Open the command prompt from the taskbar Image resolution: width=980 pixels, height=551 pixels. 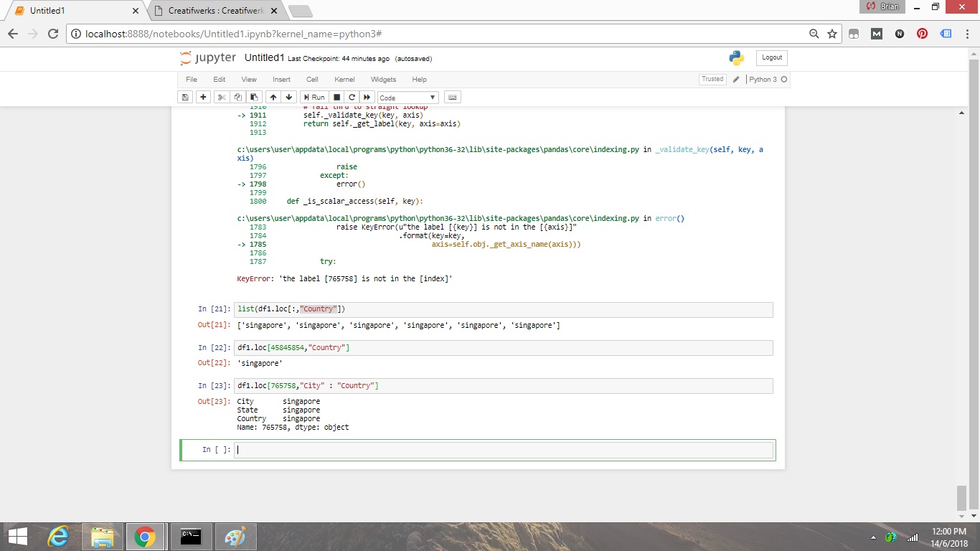pos(190,537)
